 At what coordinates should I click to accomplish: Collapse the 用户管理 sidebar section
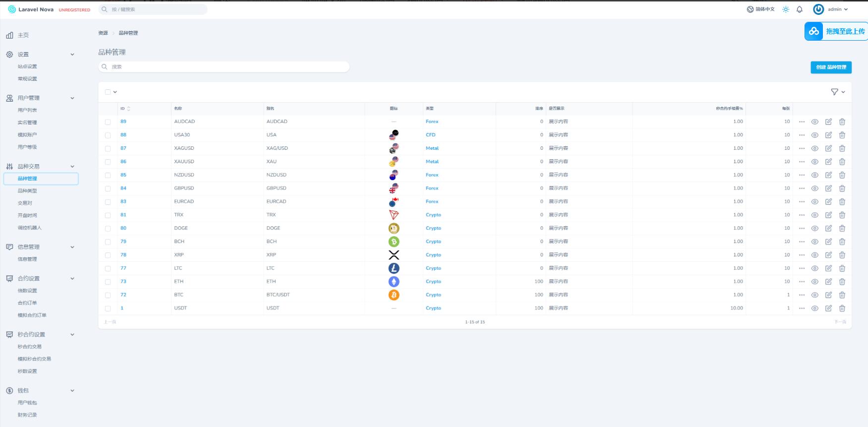tap(72, 98)
